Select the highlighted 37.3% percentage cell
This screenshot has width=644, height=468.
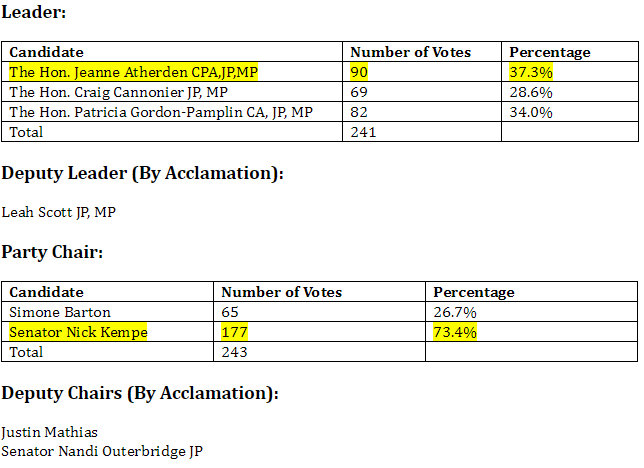point(530,72)
